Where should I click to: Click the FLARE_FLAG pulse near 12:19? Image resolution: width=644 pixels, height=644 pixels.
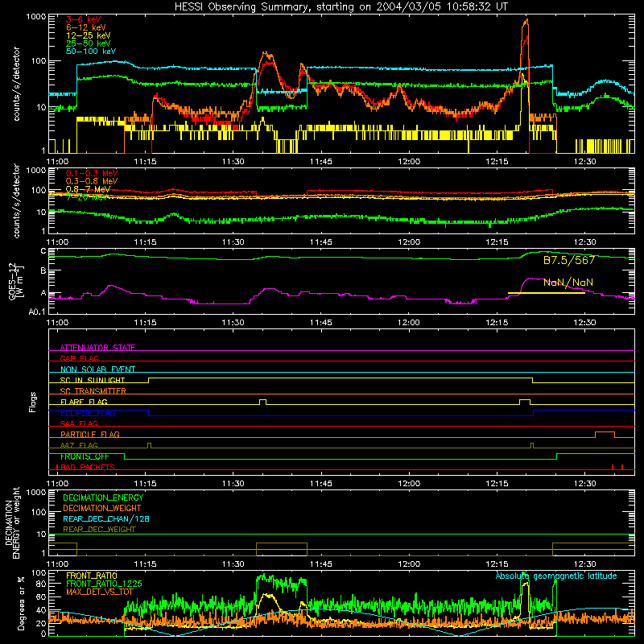click(525, 402)
